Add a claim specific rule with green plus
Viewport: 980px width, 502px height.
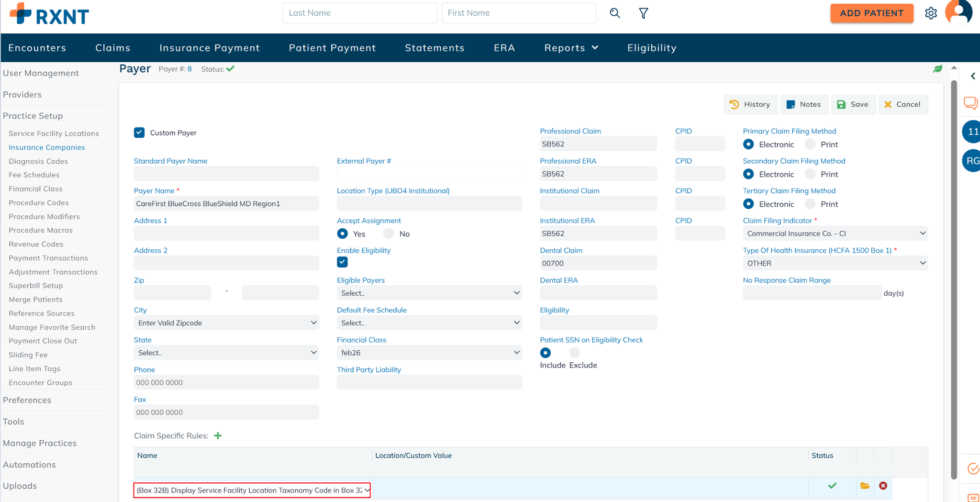[218, 435]
